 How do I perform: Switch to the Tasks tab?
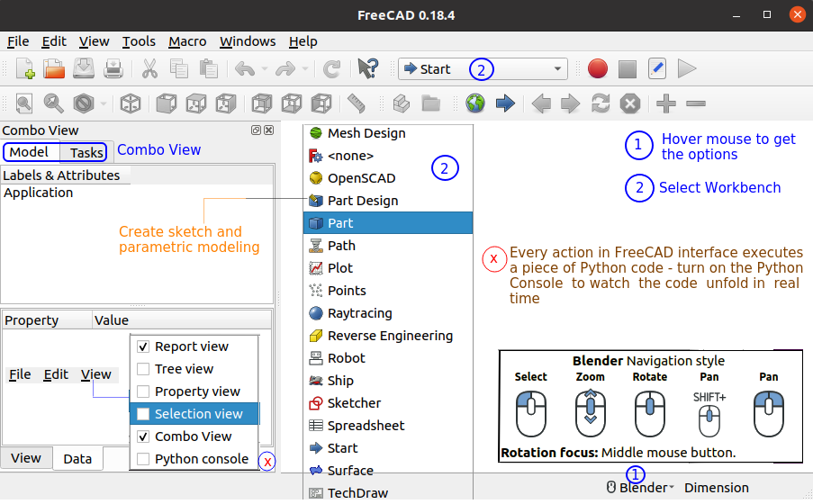[86, 152]
